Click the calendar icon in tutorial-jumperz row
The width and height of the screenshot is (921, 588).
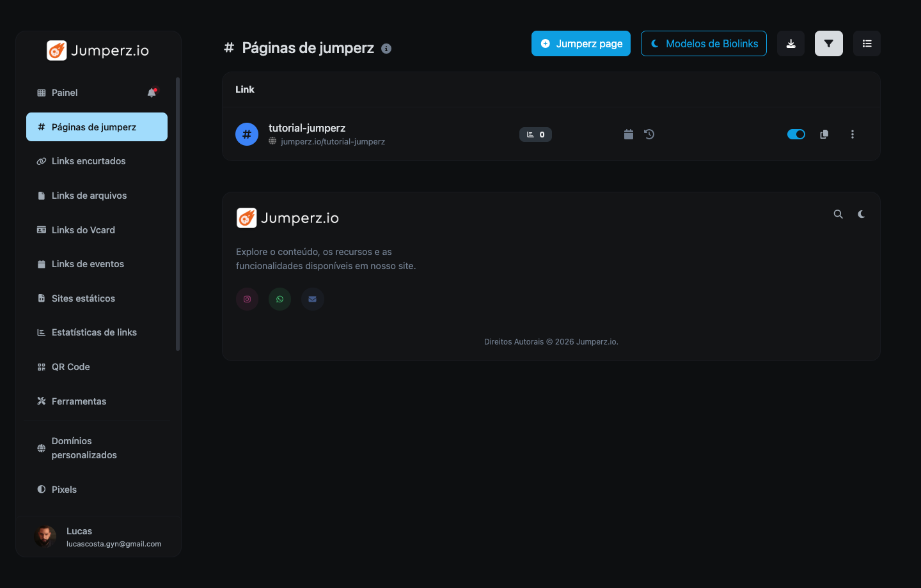point(629,134)
